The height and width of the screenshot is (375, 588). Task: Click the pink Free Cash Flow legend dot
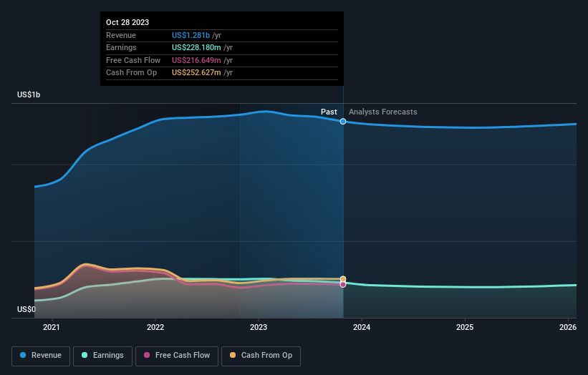tap(147, 355)
